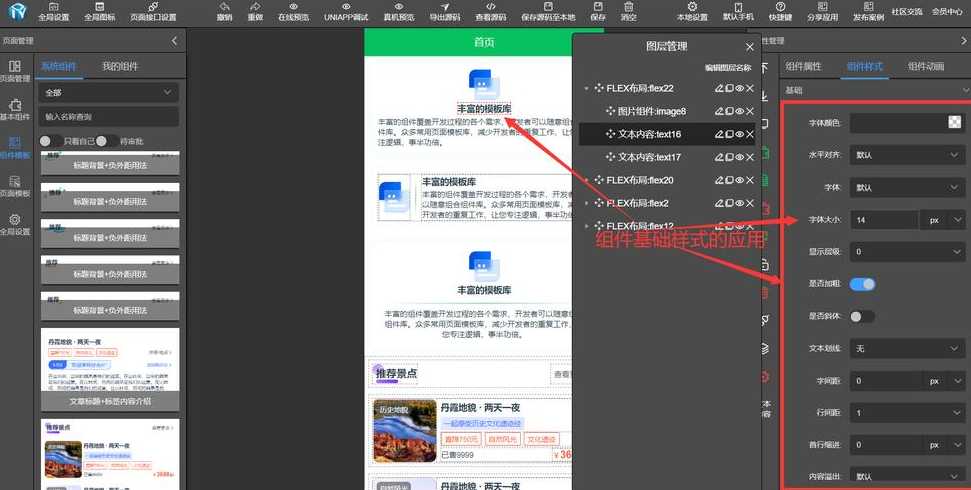Switch to the 组件属性 tab
Viewport: 971px width, 490px height.
pyautogui.click(x=803, y=66)
